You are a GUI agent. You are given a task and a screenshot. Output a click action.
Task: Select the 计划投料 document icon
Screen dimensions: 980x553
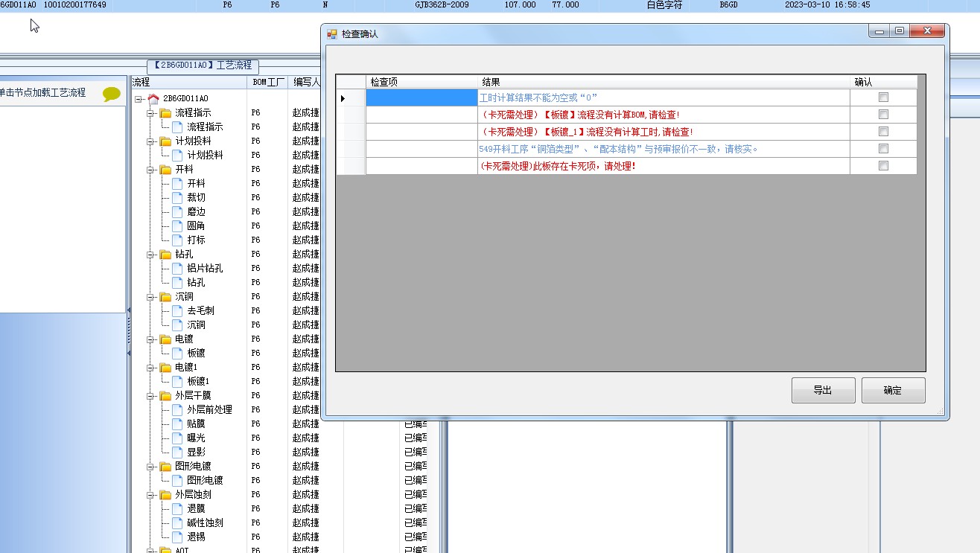point(177,155)
